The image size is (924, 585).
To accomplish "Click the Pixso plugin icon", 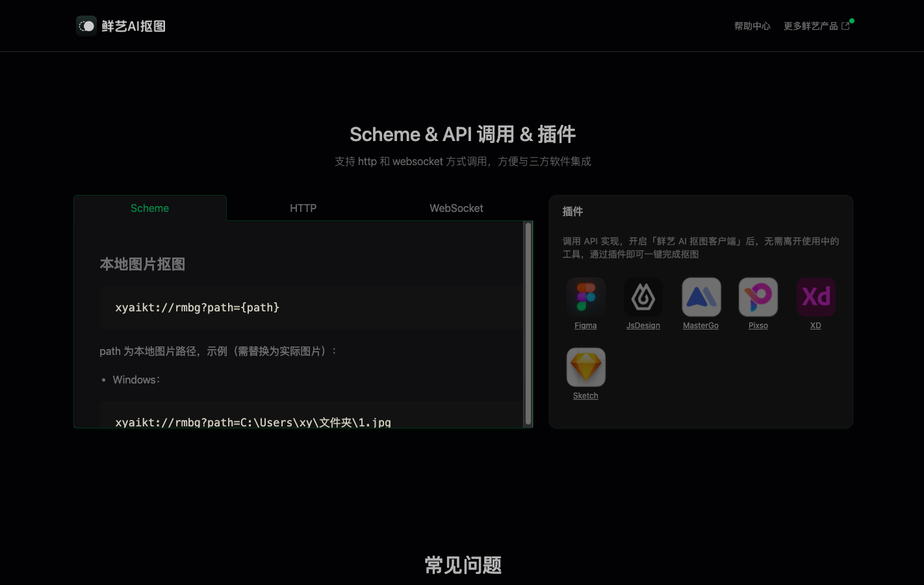I will [x=758, y=297].
